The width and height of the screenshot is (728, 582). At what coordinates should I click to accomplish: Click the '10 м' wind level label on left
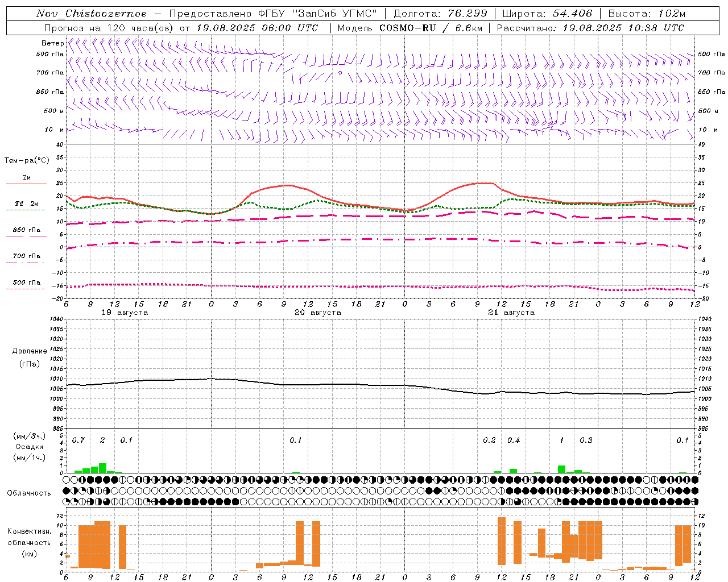(x=54, y=130)
